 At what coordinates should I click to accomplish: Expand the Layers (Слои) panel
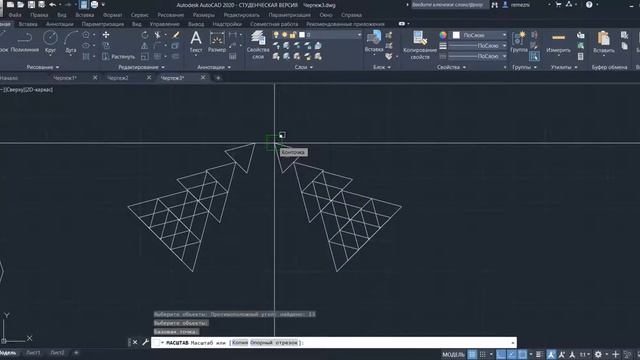pos(304,67)
